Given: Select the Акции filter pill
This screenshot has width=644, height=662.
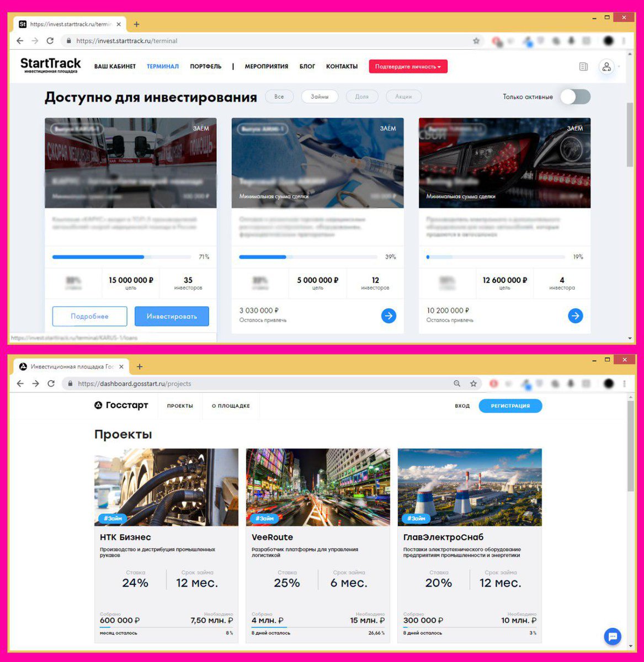Looking at the screenshot, I should pyautogui.click(x=403, y=97).
